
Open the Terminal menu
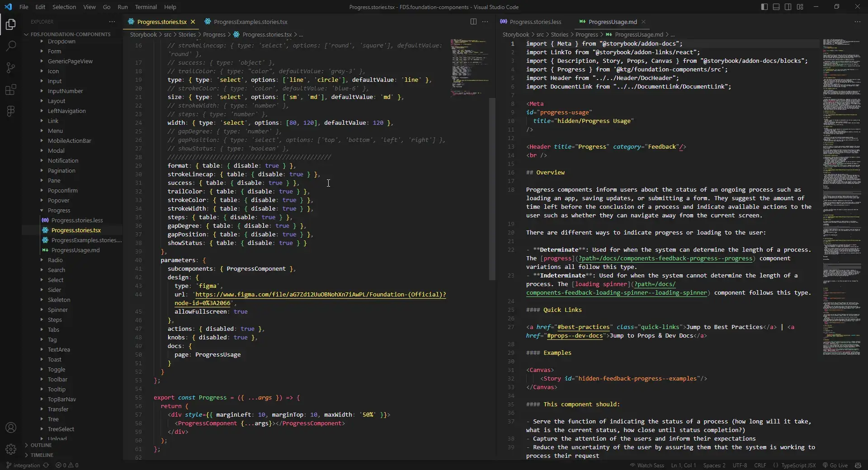pos(146,7)
